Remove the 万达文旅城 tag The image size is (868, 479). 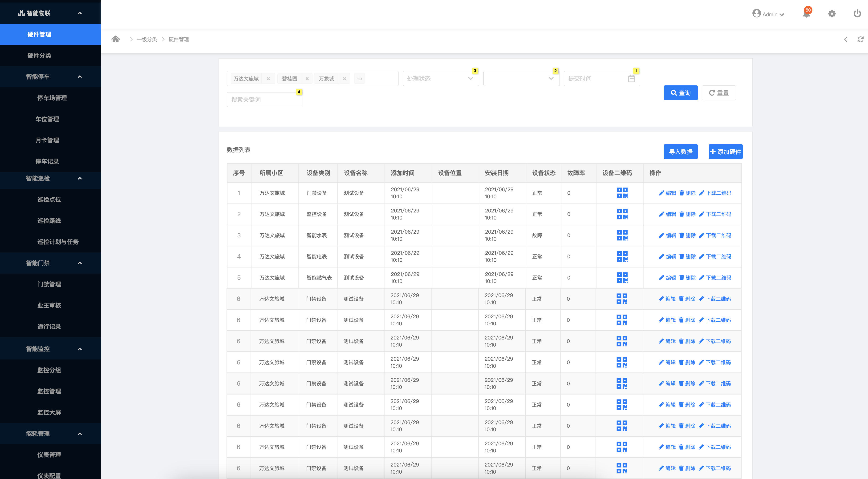pyautogui.click(x=268, y=79)
